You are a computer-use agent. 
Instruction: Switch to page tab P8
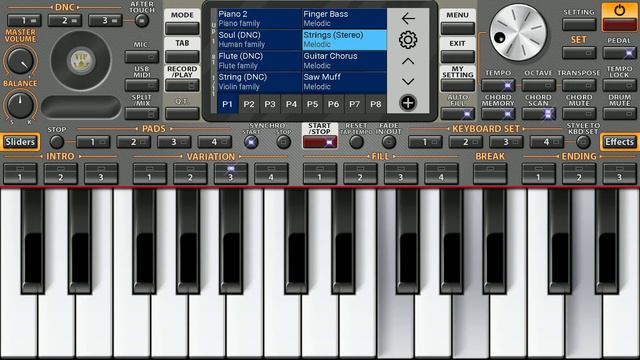(x=376, y=104)
